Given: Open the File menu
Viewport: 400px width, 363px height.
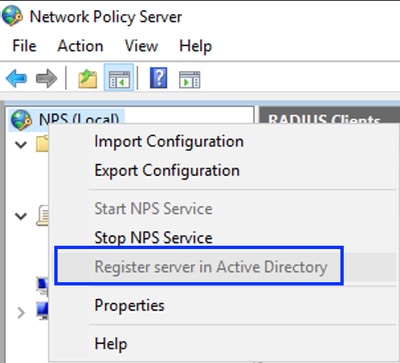Looking at the screenshot, I should click(x=24, y=46).
